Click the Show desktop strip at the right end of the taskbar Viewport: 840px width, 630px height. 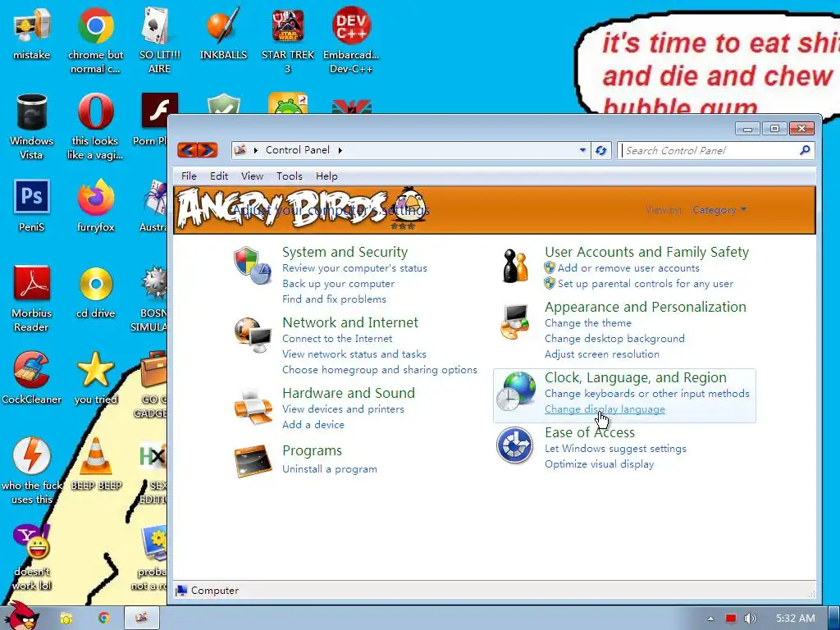pos(834,619)
